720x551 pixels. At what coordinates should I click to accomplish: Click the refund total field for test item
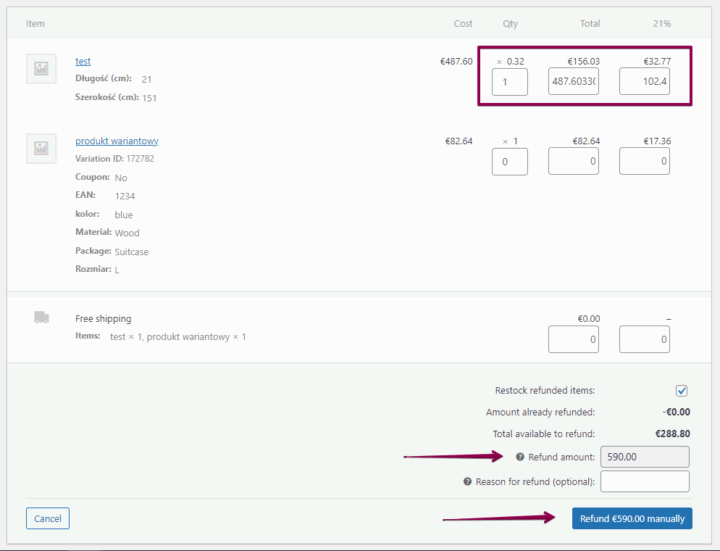click(573, 81)
